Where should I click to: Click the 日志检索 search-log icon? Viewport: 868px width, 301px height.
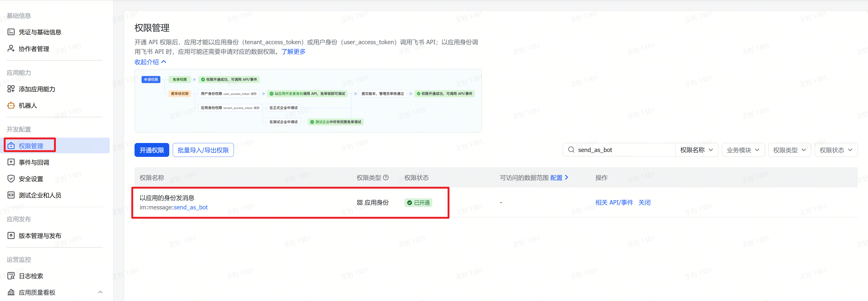tap(11, 276)
